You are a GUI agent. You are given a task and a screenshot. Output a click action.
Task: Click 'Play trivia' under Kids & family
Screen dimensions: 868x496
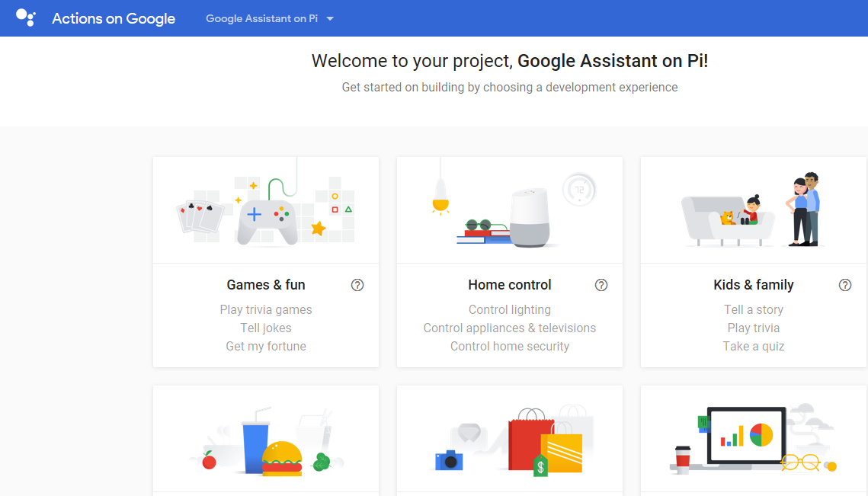tap(754, 328)
